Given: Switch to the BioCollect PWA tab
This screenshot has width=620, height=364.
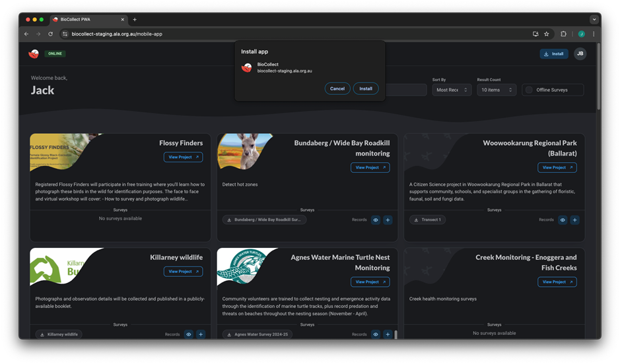Looking at the screenshot, I should (87, 19).
